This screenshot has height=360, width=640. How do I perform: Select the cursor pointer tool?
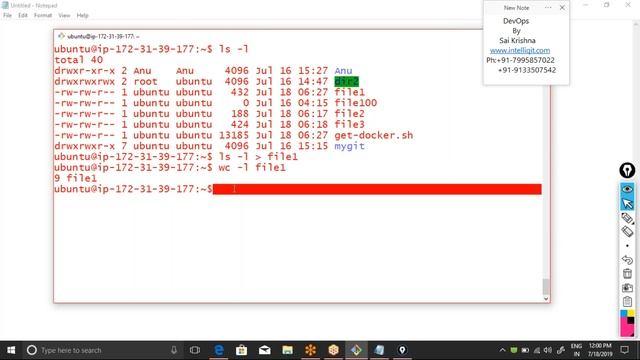[x=627, y=203]
